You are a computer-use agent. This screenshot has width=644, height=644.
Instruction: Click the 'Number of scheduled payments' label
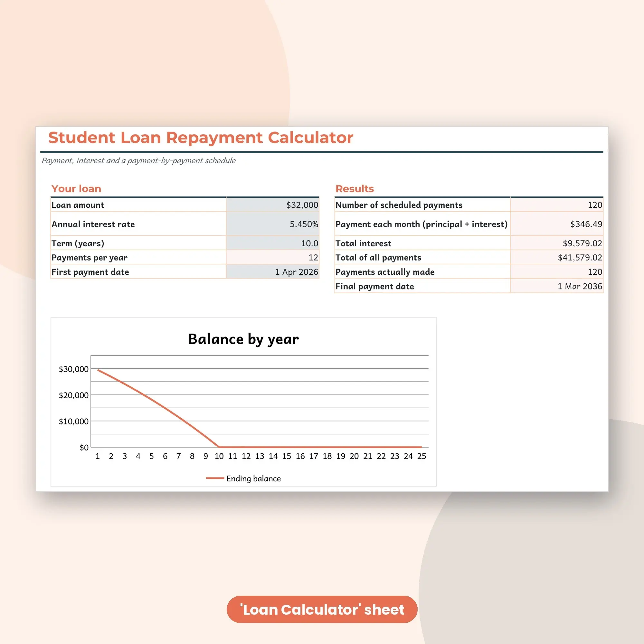coord(399,205)
